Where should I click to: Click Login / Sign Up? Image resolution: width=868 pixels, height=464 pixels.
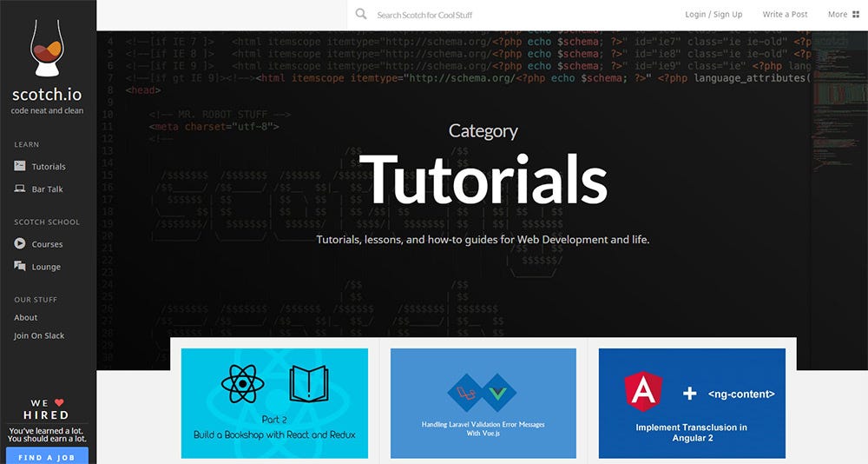[713, 15]
